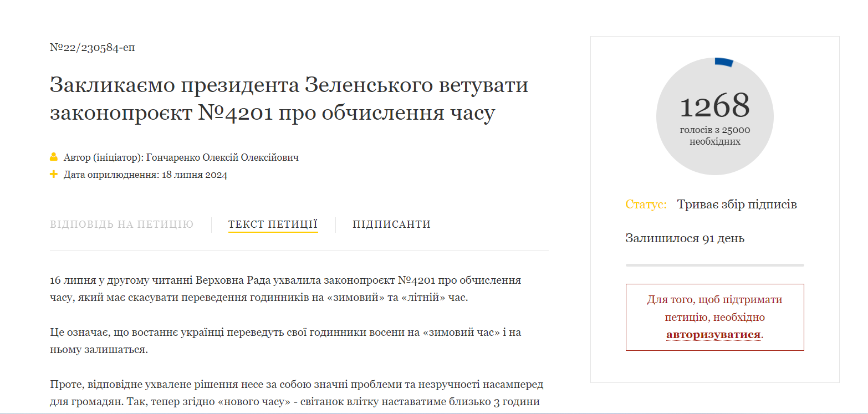Click the red-bordered authorization notice box
This screenshot has height=414, width=868.
coord(715,317)
